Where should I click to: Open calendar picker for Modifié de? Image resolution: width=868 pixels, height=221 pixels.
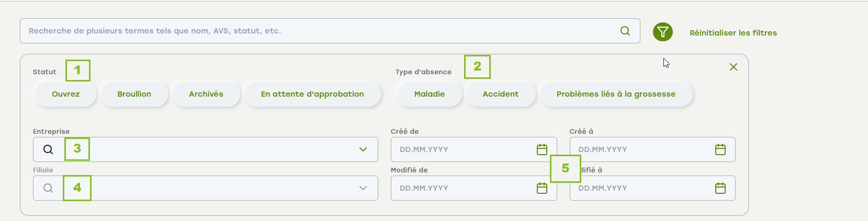542,188
